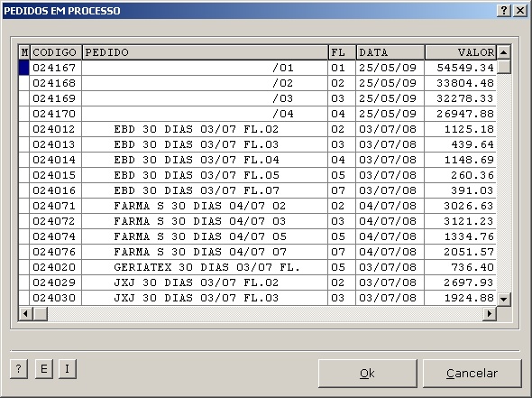Click the small '?' button at bottom left
Viewport: 532px width, 398px height.
[x=19, y=369]
